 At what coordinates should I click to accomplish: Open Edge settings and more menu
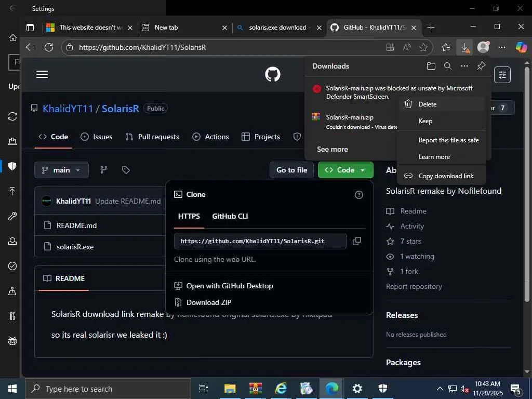[502, 47]
